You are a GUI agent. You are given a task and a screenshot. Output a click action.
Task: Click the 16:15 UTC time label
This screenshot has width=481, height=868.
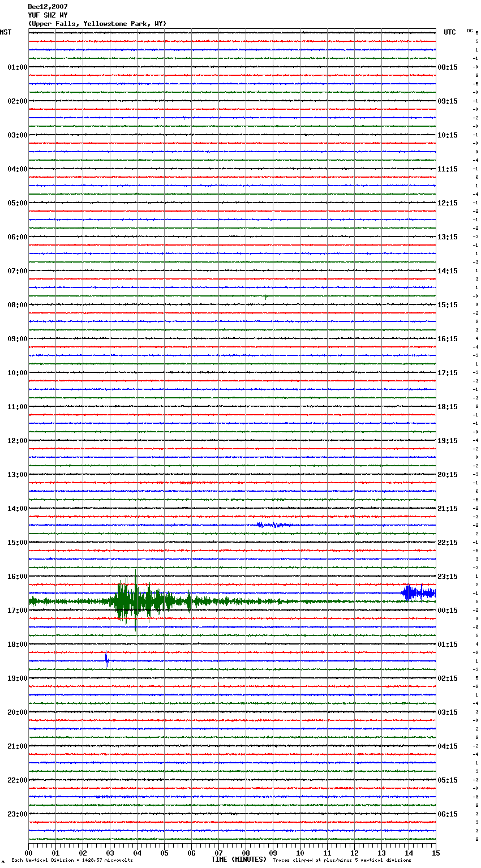coord(448,339)
